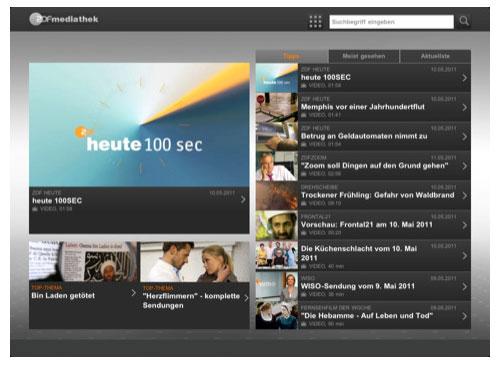Click the Suchbegriff eingeben search field
Screen dimensions: 500x365
tap(391, 22)
